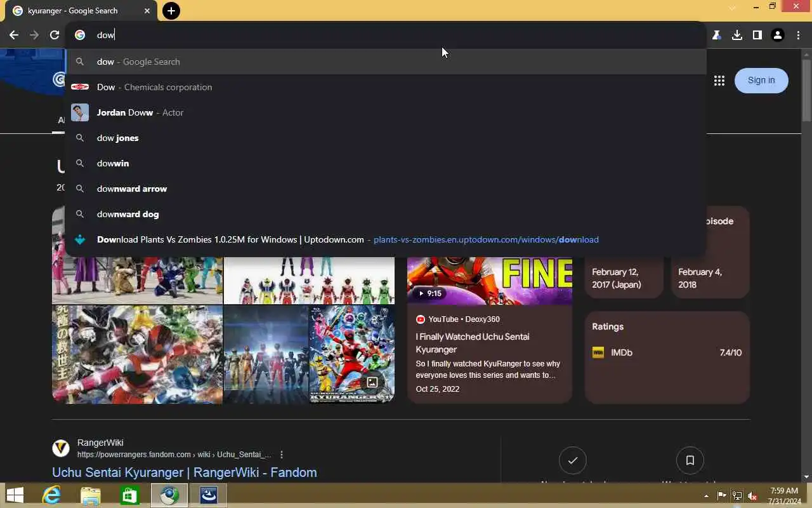The image size is (812, 508).
Task: Open the Google apps grid
Action: 719,81
